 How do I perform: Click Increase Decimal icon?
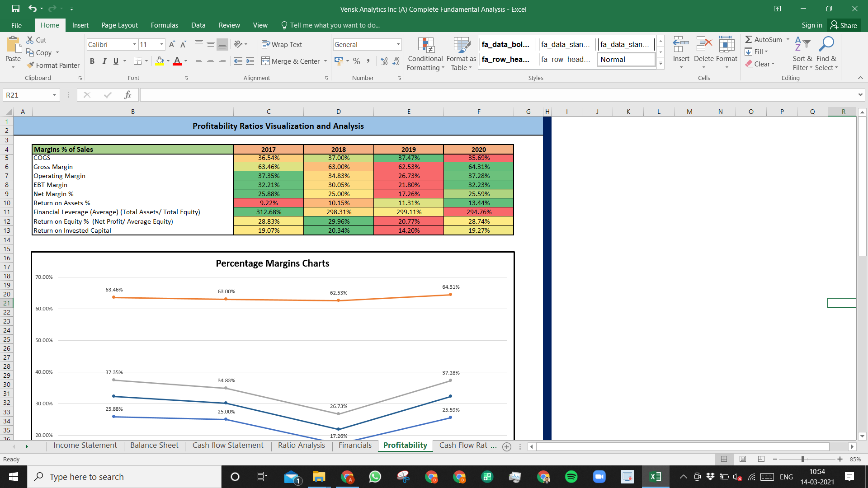(384, 61)
